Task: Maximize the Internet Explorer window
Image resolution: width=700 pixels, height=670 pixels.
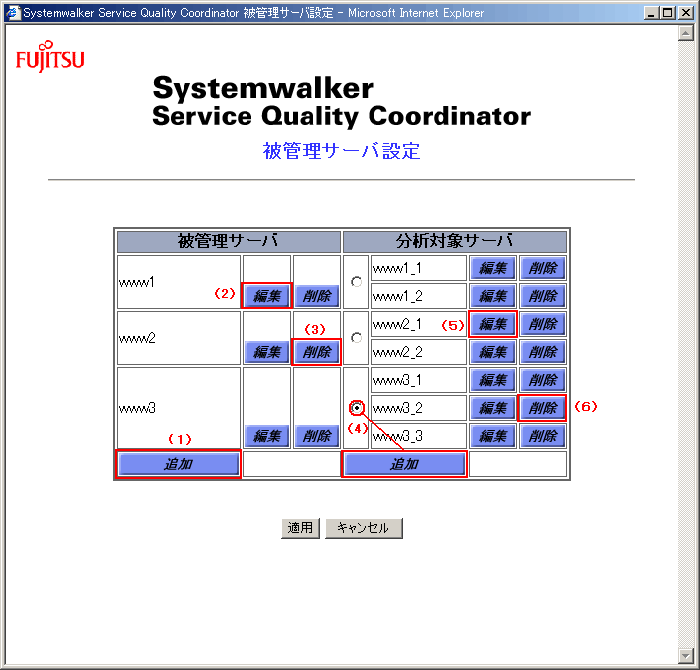Action: (667, 13)
